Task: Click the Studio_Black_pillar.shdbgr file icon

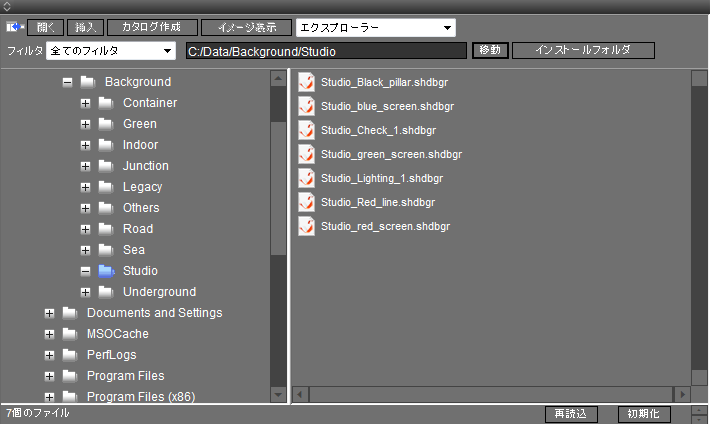Action: pyautogui.click(x=307, y=82)
